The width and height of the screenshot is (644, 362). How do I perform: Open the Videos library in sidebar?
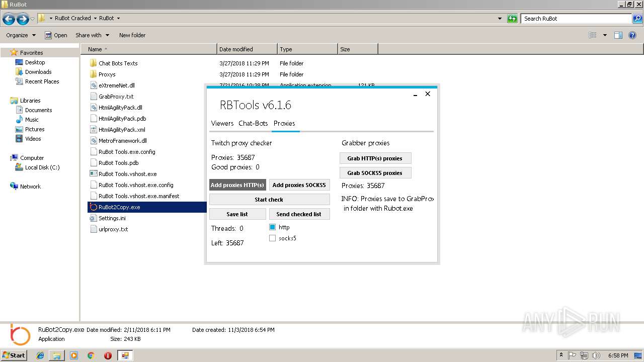tap(33, 139)
